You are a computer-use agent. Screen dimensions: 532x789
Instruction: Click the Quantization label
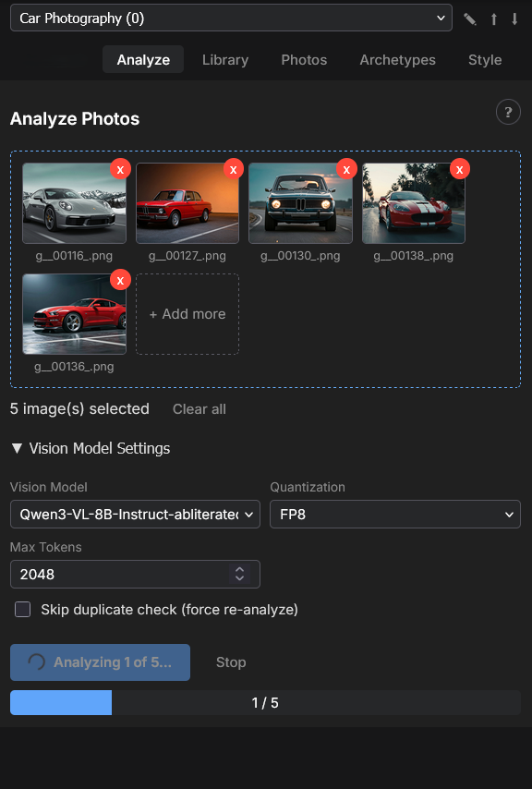[x=308, y=487]
